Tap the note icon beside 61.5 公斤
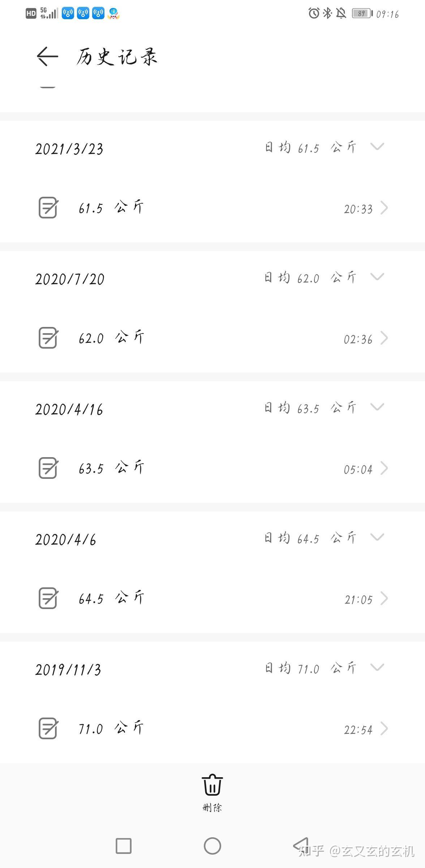 tap(48, 208)
